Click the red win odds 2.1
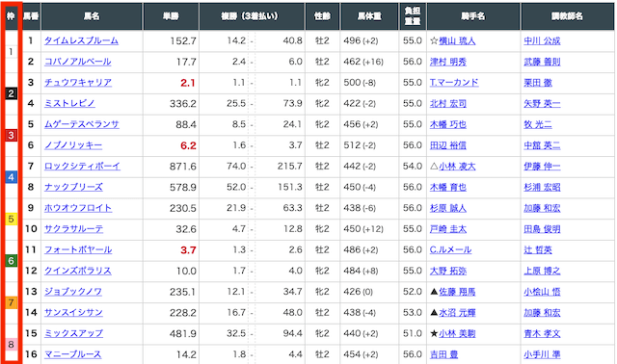 [188, 83]
